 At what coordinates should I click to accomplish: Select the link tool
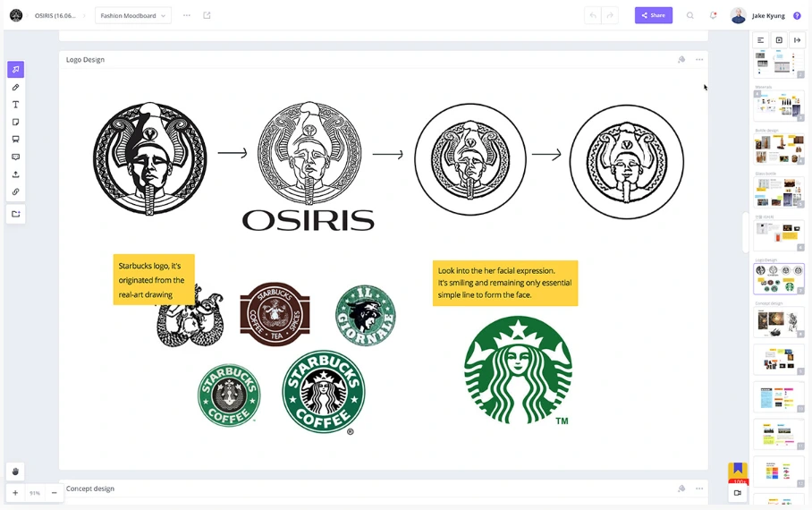[x=15, y=191]
